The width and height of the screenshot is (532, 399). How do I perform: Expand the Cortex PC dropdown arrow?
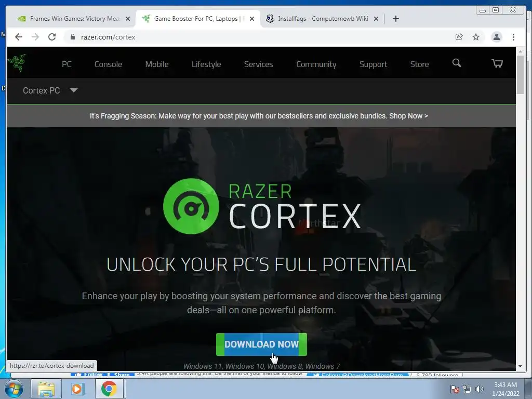click(x=74, y=90)
